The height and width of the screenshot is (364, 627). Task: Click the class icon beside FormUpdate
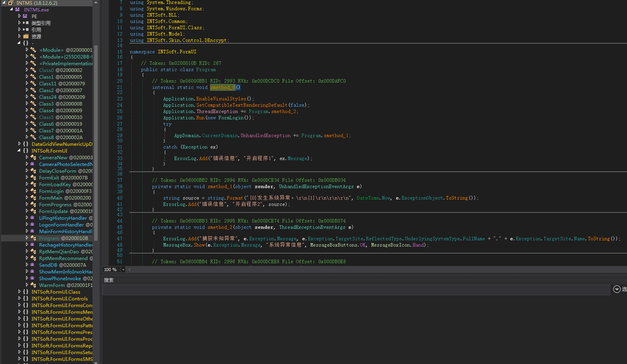[x=33, y=211]
